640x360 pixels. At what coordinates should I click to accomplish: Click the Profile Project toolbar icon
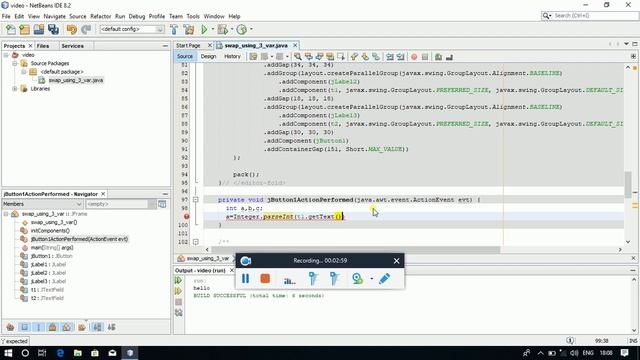242,29
